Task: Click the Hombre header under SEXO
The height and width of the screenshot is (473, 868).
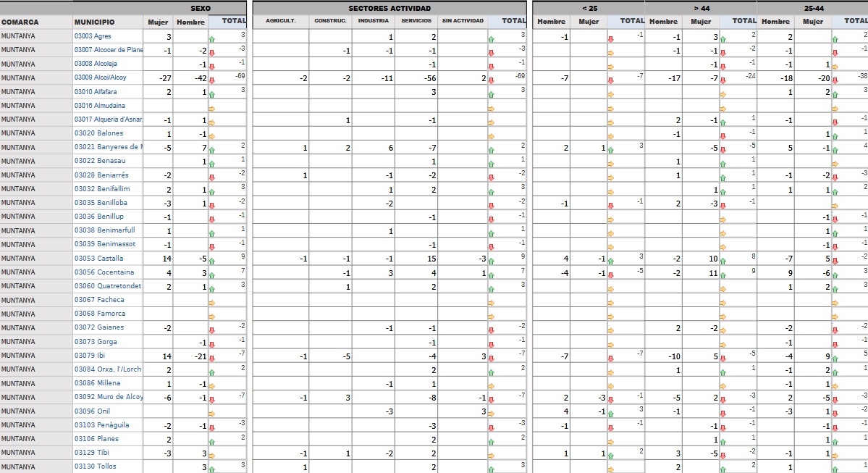Action: click(190, 22)
